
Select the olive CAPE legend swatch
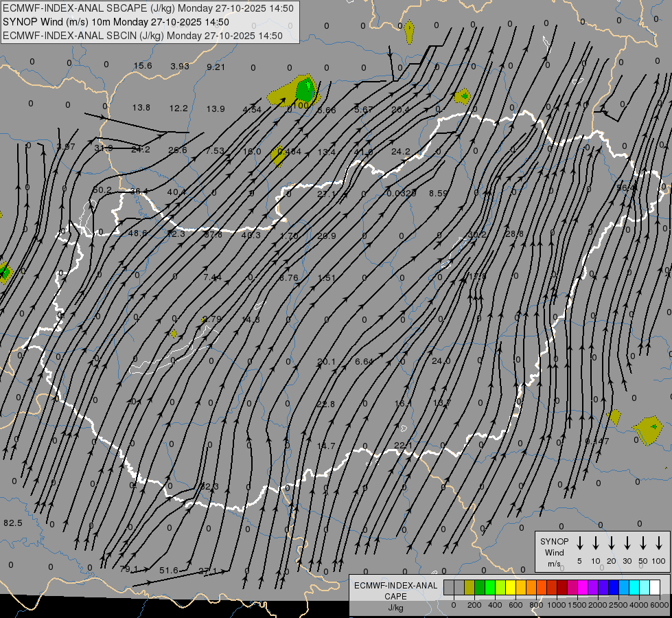[470, 588]
